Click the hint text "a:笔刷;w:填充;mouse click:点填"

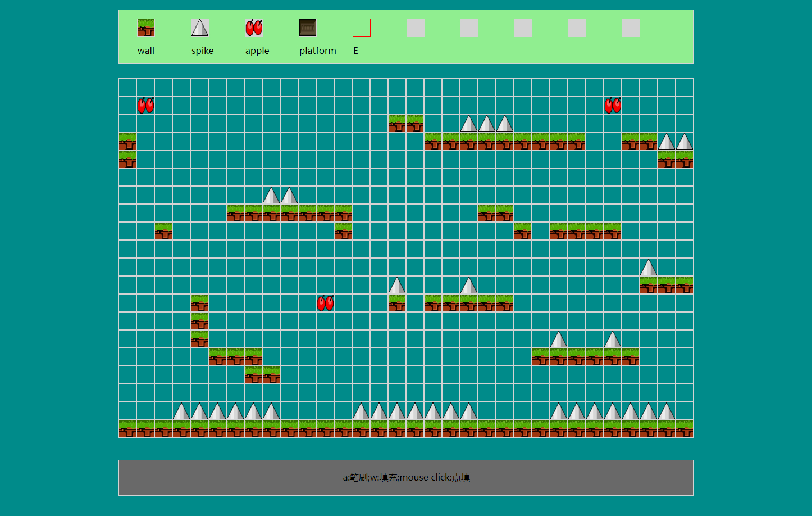(407, 477)
